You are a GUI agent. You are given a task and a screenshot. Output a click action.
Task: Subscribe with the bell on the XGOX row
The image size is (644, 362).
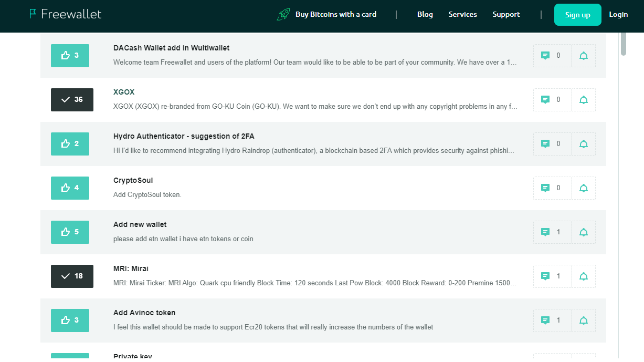click(584, 100)
